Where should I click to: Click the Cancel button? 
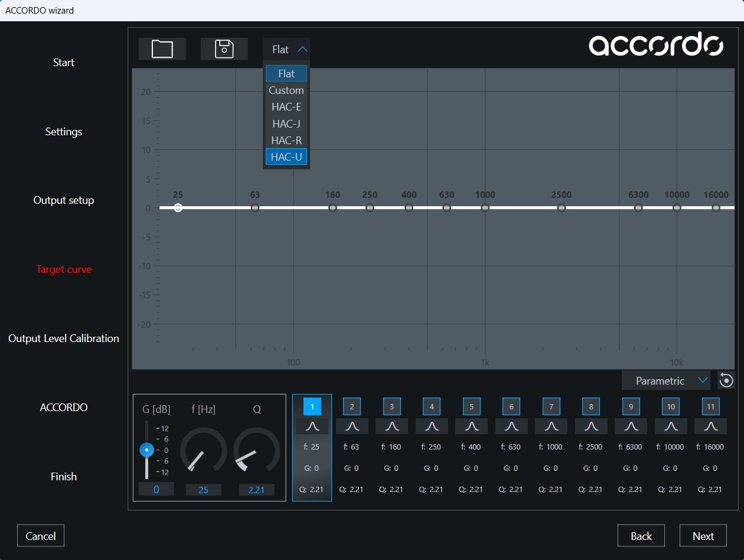(41, 536)
